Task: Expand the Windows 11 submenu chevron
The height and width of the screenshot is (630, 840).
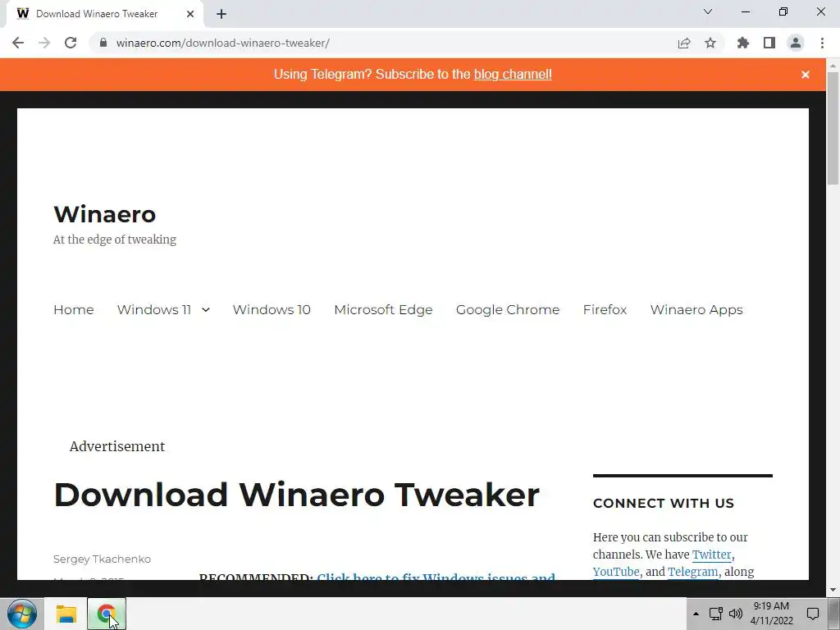Action: 206,309
